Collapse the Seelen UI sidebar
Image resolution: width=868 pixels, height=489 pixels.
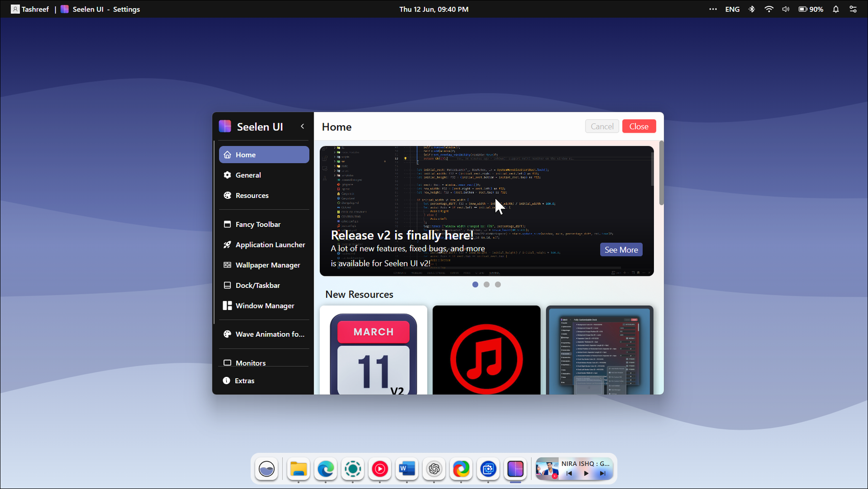(302, 126)
